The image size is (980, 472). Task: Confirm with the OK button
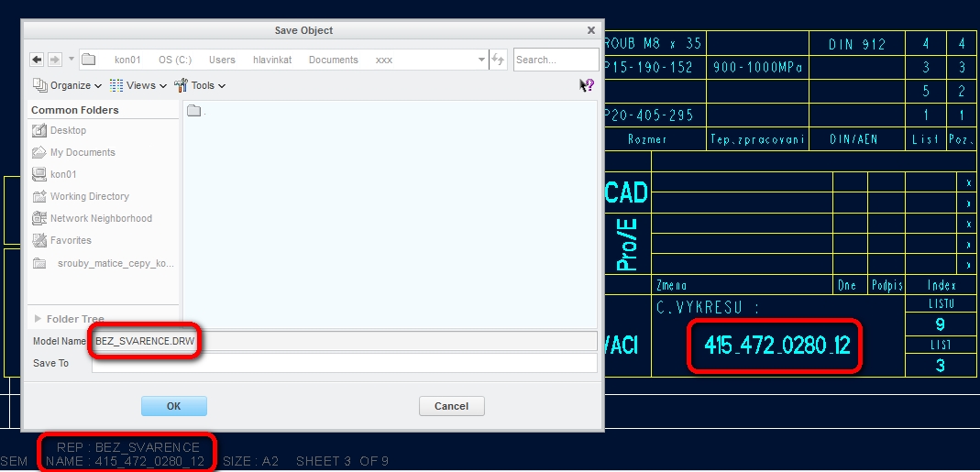pos(174,406)
